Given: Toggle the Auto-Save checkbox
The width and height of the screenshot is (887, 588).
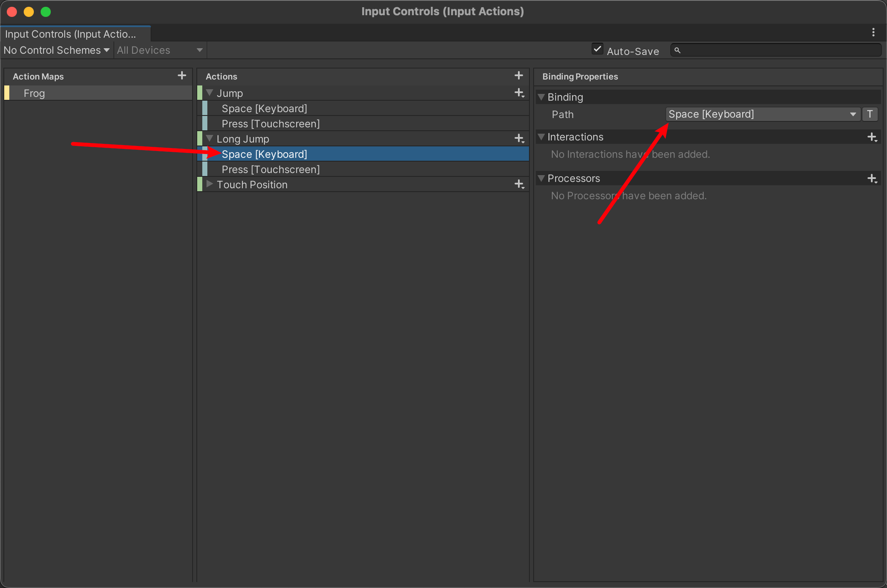Looking at the screenshot, I should pyautogui.click(x=597, y=49).
